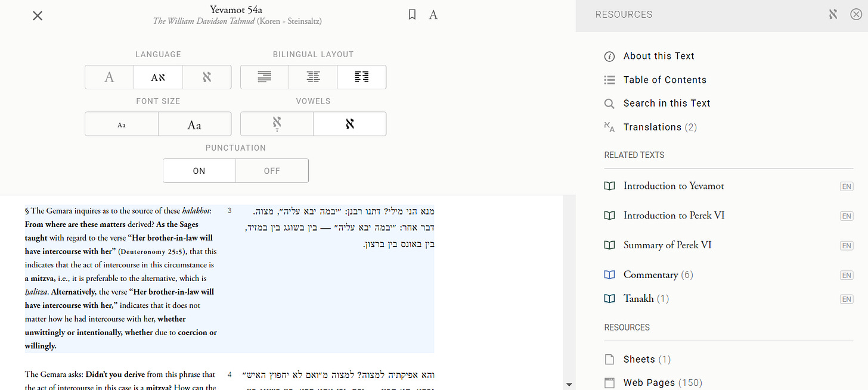Click scroll-down arrow of text pane

569,385
